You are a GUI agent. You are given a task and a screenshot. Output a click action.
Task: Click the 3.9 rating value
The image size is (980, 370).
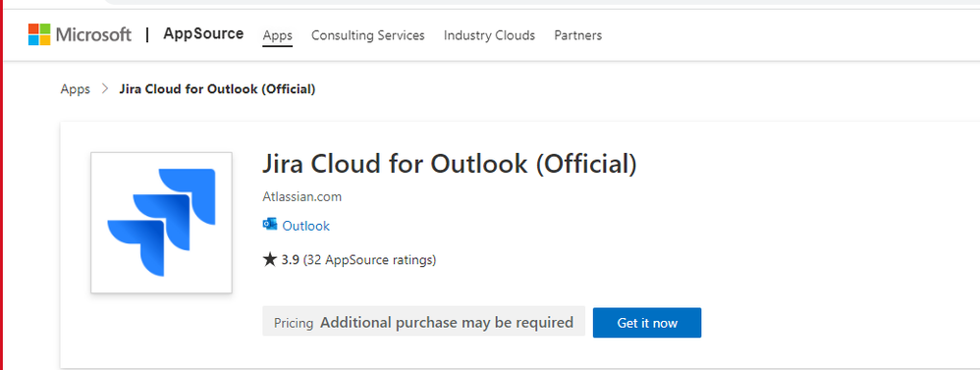point(290,260)
